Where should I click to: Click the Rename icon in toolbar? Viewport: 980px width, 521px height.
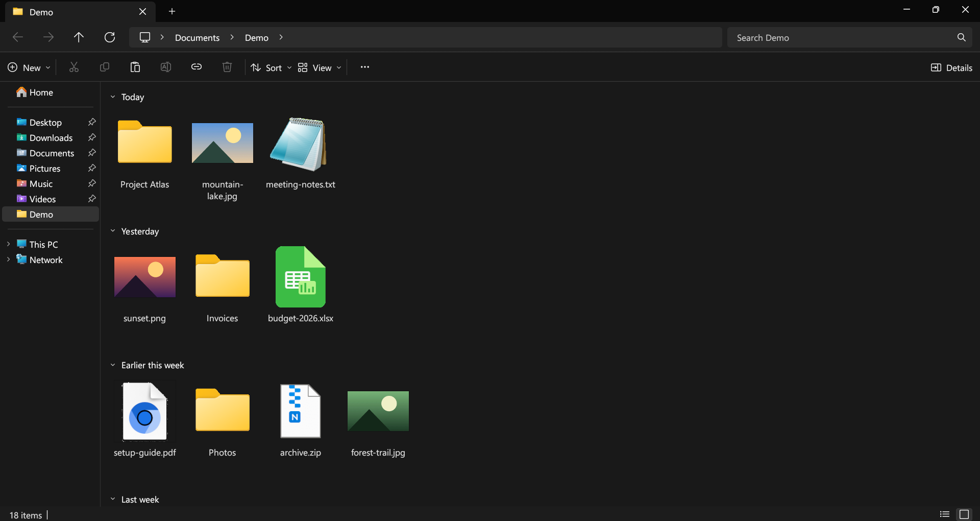point(166,67)
